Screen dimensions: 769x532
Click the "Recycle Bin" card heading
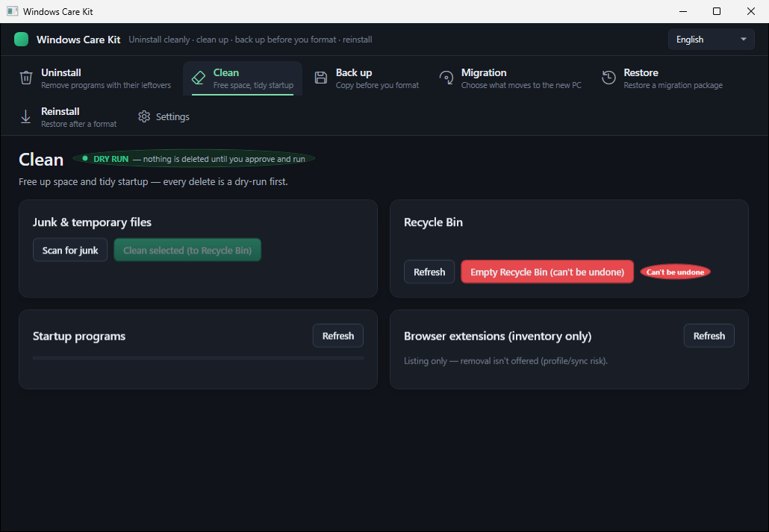click(433, 222)
